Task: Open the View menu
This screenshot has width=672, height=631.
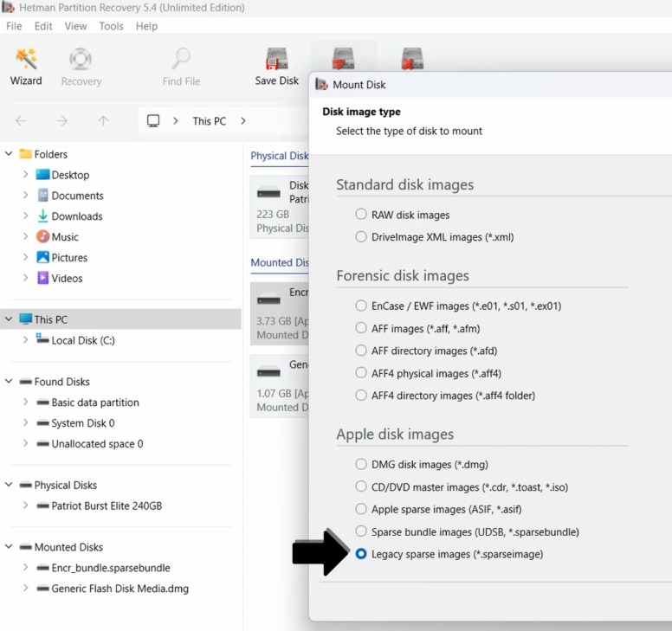Action: click(75, 26)
